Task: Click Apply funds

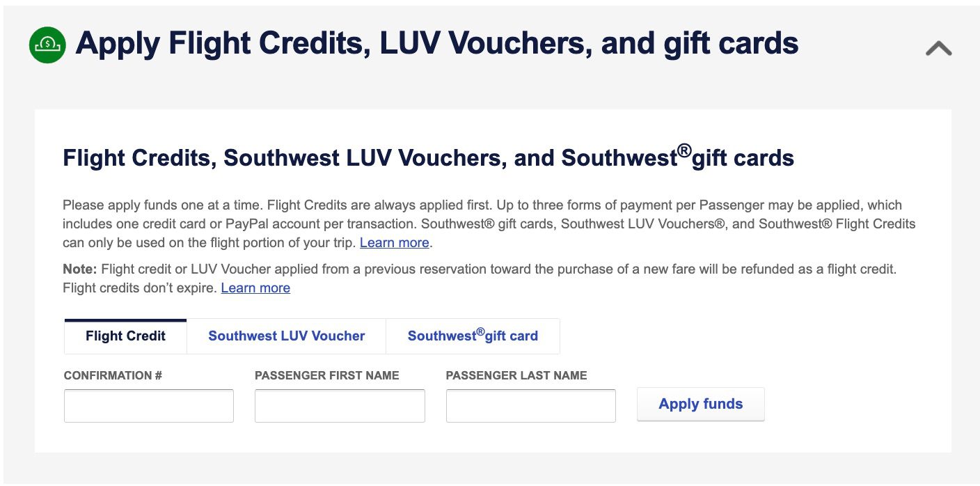Action: [700, 404]
